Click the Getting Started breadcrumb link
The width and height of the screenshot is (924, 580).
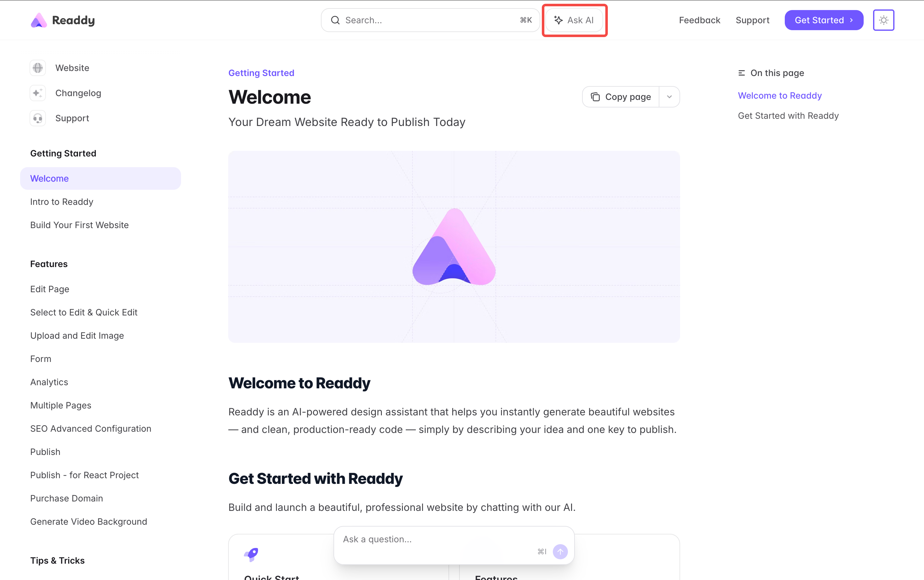(261, 73)
